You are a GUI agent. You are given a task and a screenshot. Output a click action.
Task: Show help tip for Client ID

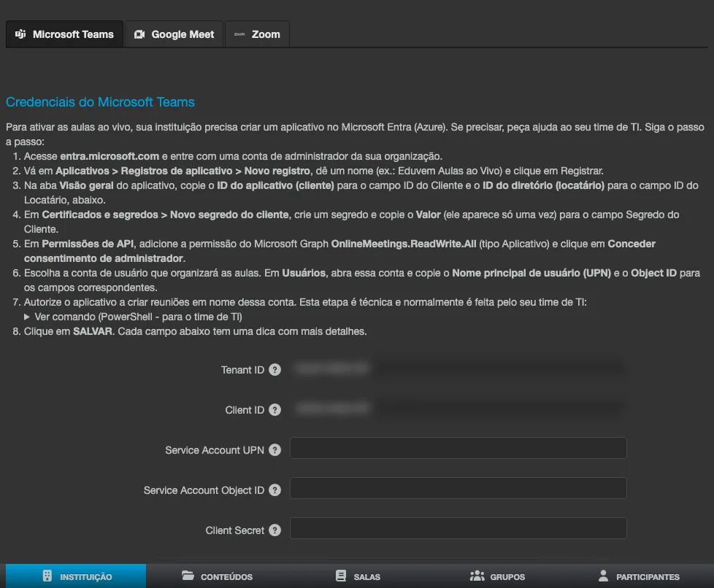pyautogui.click(x=275, y=409)
